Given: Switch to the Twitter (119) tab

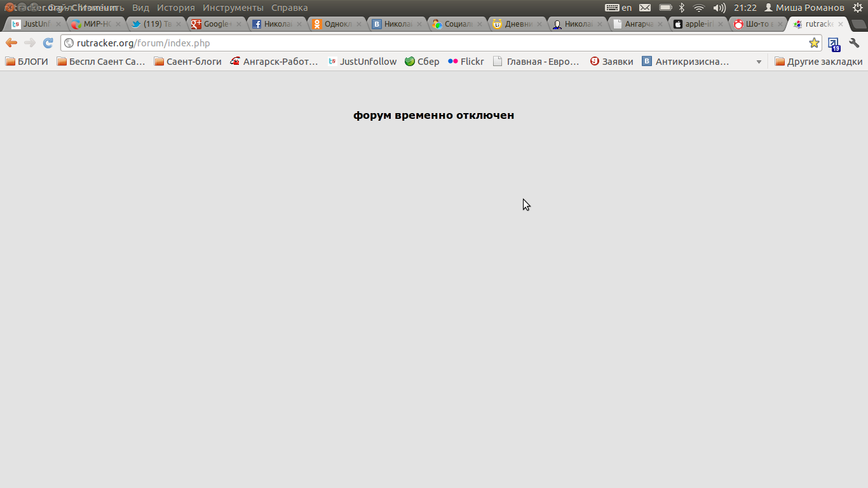Looking at the screenshot, I should coord(151,24).
